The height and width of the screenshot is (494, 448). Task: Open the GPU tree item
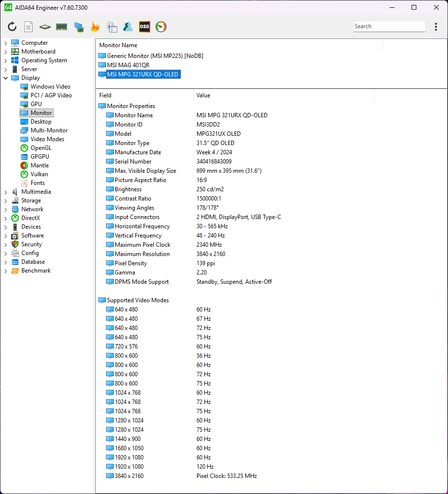coord(36,104)
